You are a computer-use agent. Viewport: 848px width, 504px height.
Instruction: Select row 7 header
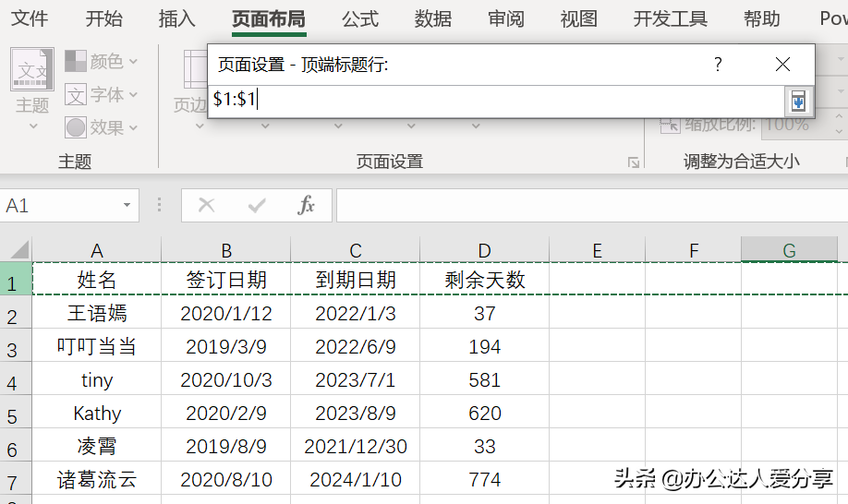[x=16, y=478]
